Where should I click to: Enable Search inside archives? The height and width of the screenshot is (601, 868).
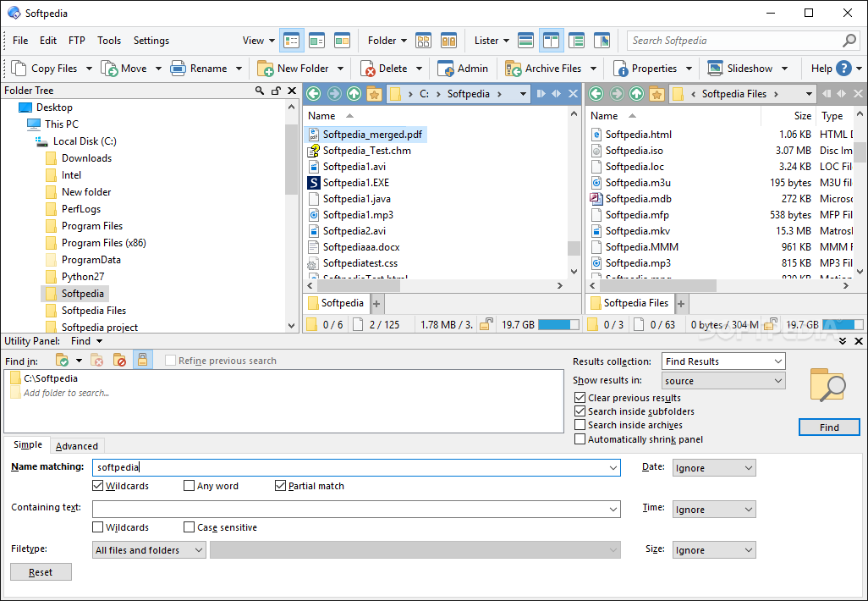580,425
